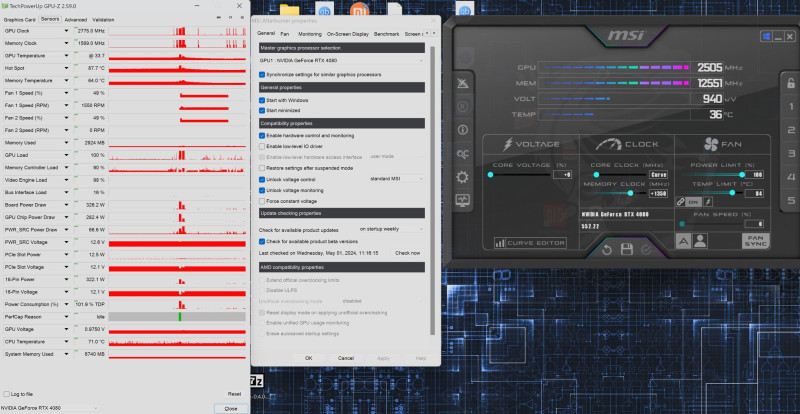Open Memory Clock sensor dropdown arrow

[66, 43]
